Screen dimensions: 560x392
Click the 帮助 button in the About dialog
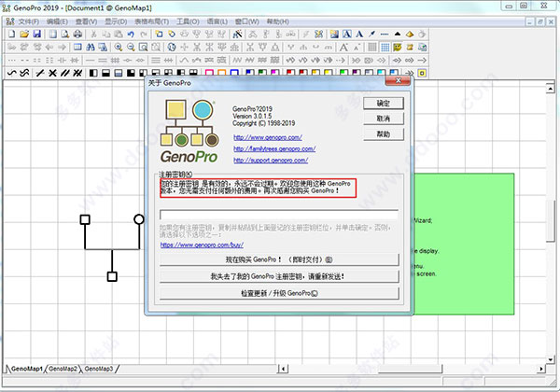point(384,134)
